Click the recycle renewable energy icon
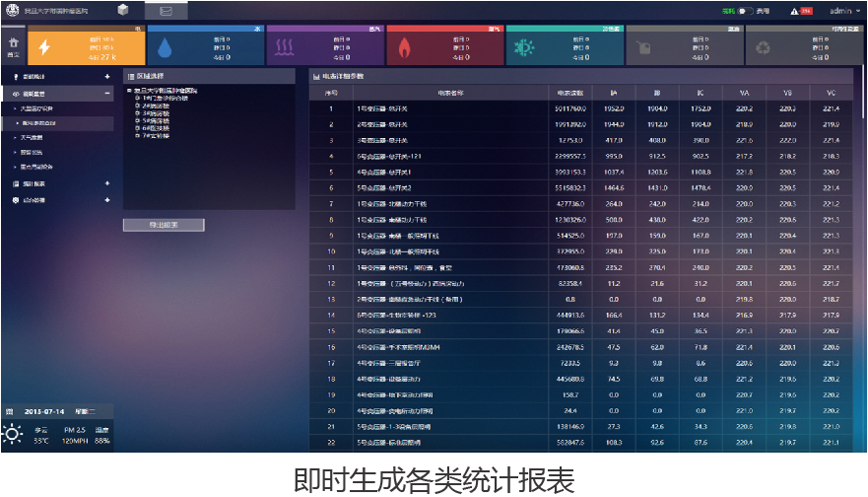The width and height of the screenshot is (868, 497). (x=764, y=47)
